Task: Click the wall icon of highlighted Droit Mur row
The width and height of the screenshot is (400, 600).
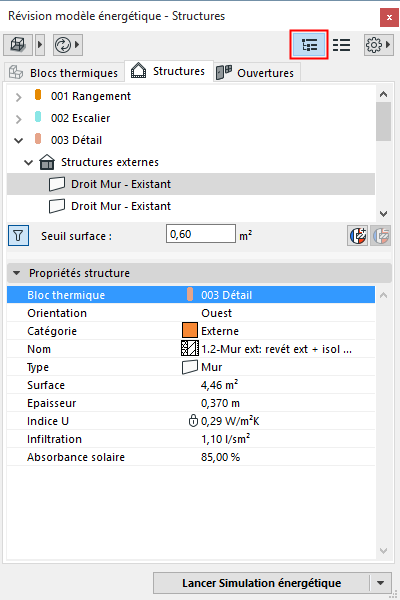Action: point(57,184)
